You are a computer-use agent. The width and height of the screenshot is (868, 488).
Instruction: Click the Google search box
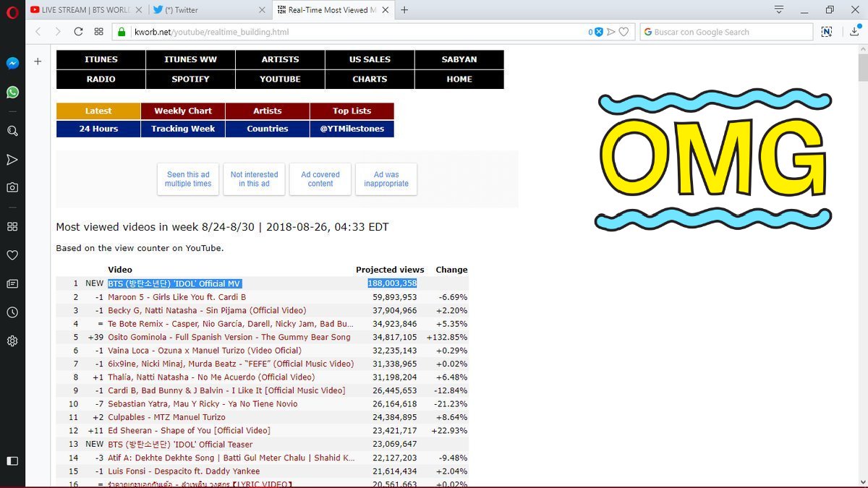[726, 32]
